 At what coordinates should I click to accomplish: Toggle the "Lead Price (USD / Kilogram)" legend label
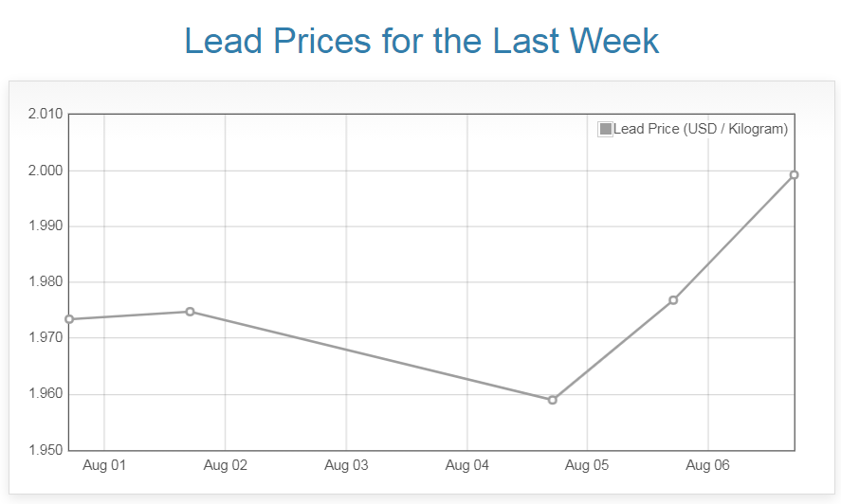(x=700, y=129)
